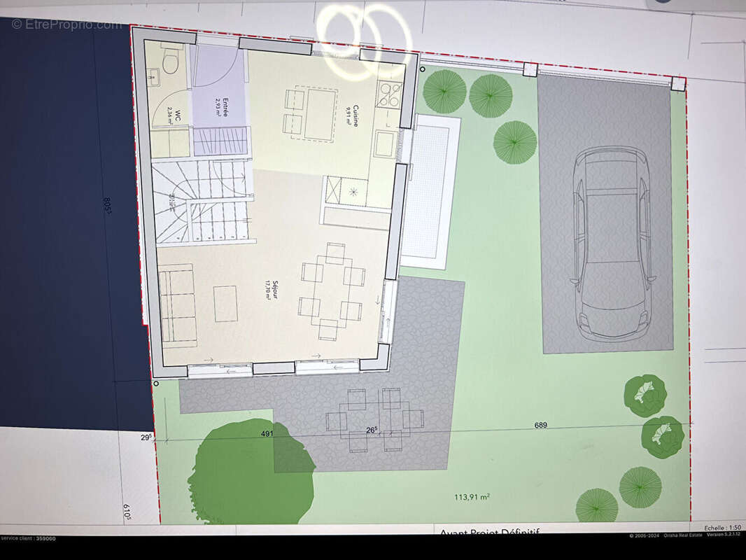
Task: Select the staircase symbol
Action: click(202, 201)
